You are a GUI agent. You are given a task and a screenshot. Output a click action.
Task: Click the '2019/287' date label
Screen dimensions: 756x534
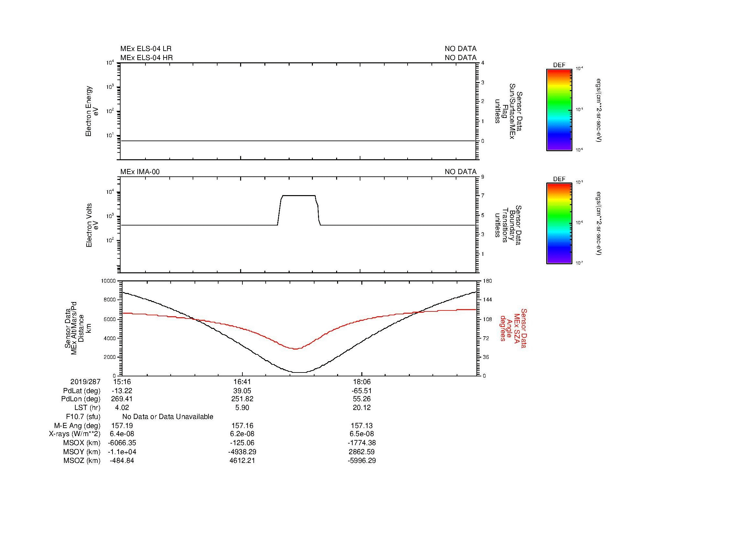pyautogui.click(x=85, y=382)
